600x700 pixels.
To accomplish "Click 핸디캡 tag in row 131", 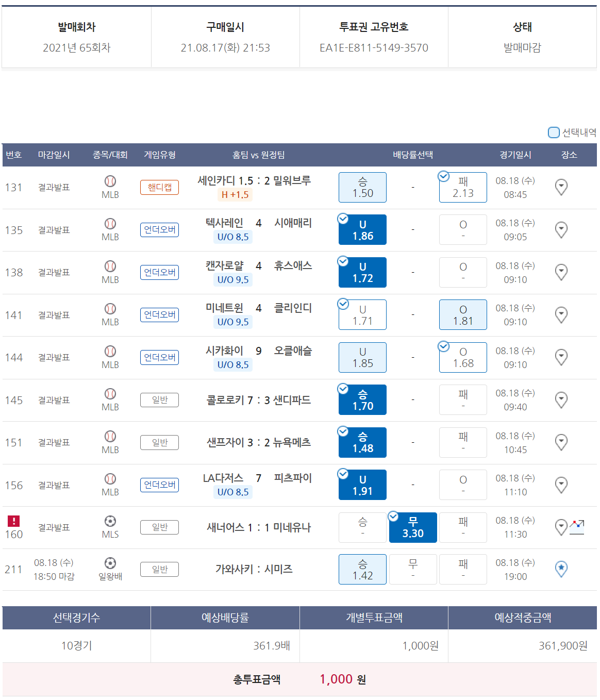I will tap(159, 187).
